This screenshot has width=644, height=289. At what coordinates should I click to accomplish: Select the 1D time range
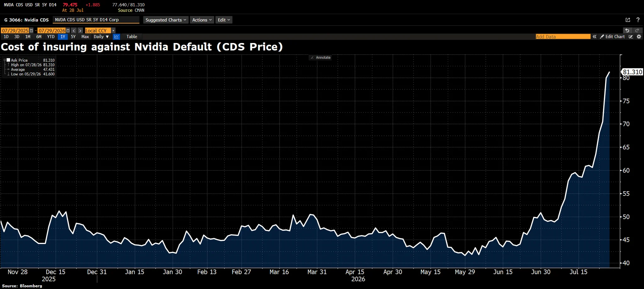pyautogui.click(x=6, y=37)
